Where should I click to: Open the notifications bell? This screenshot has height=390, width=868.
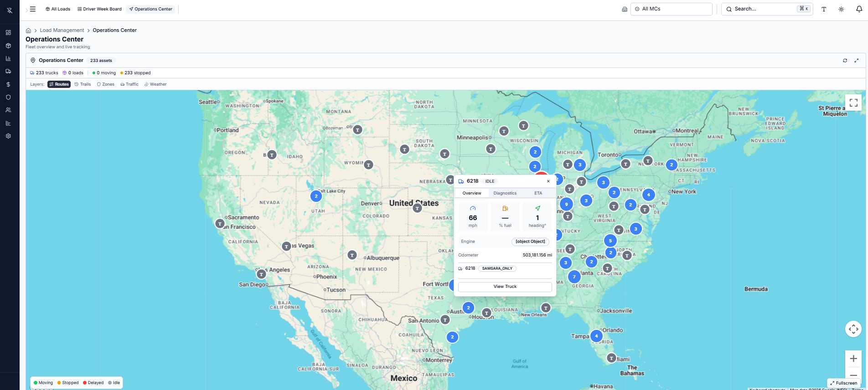pyautogui.click(x=859, y=9)
